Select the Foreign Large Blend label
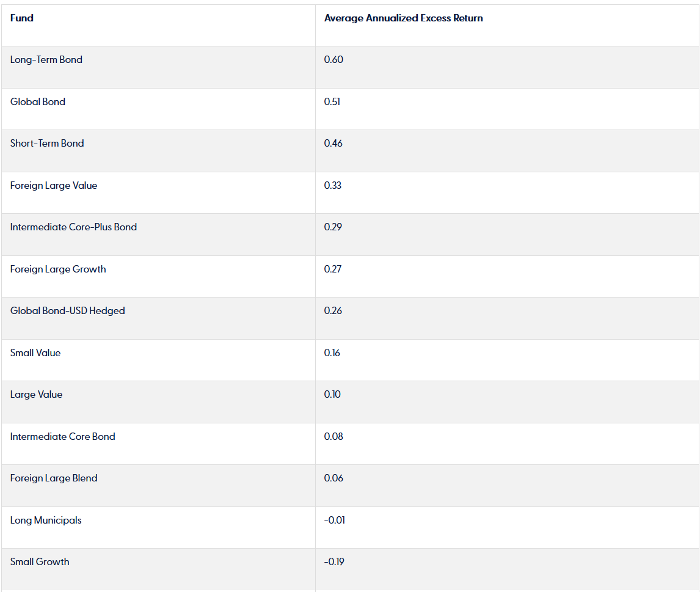 (x=54, y=478)
